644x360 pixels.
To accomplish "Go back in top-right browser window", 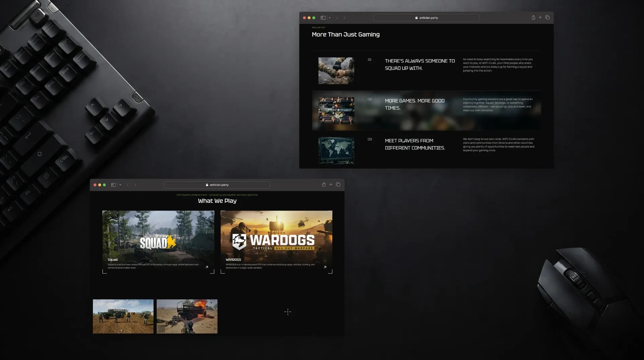I will [337, 18].
